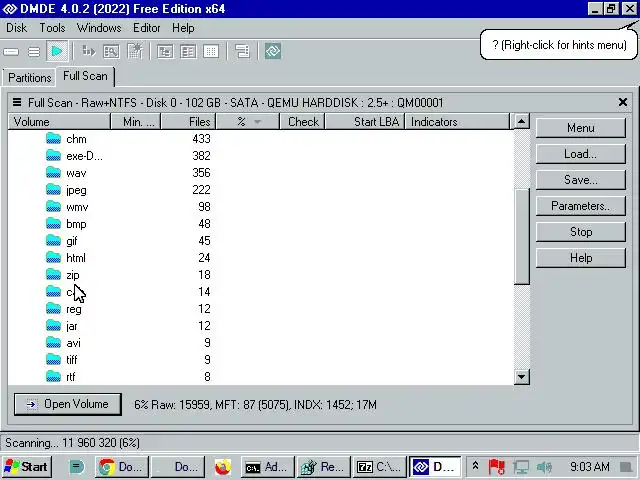Select the jar row
This screenshot has width=640, height=480.
[x=260, y=326]
